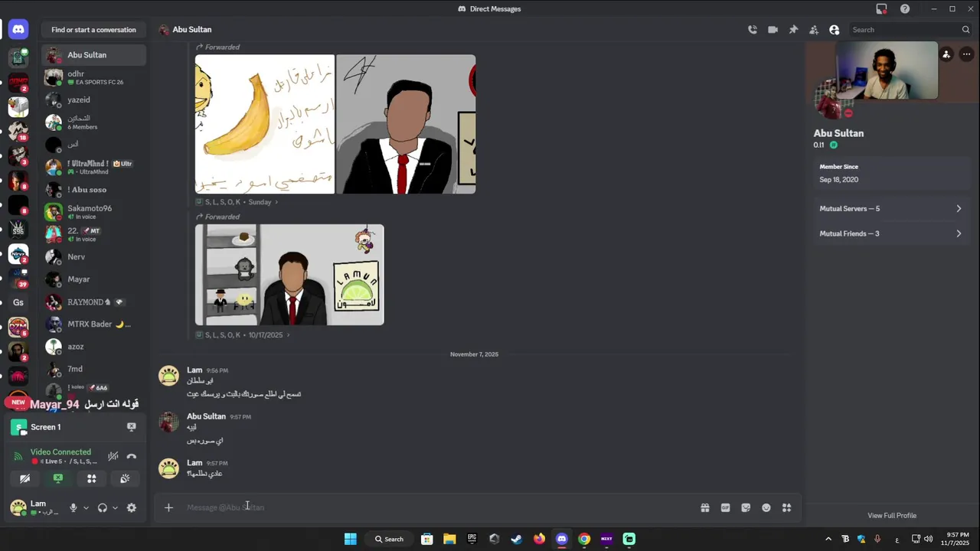
Task: Click the Message @Abu Sultan input
Action: click(x=436, y=507)
